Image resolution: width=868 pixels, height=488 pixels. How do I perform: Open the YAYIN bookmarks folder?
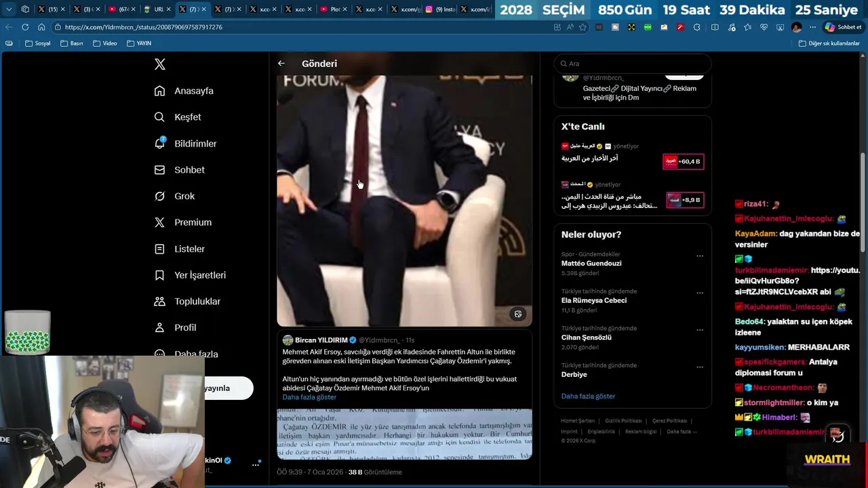click(x=138, y=43)
